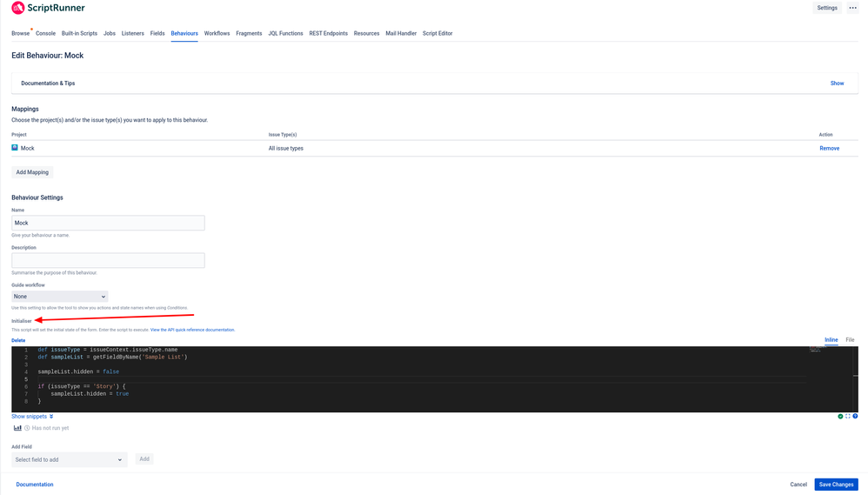Open the API quick reference documentation link
The width and height of the screenshot is (868, 495).
tap(192, 330)
